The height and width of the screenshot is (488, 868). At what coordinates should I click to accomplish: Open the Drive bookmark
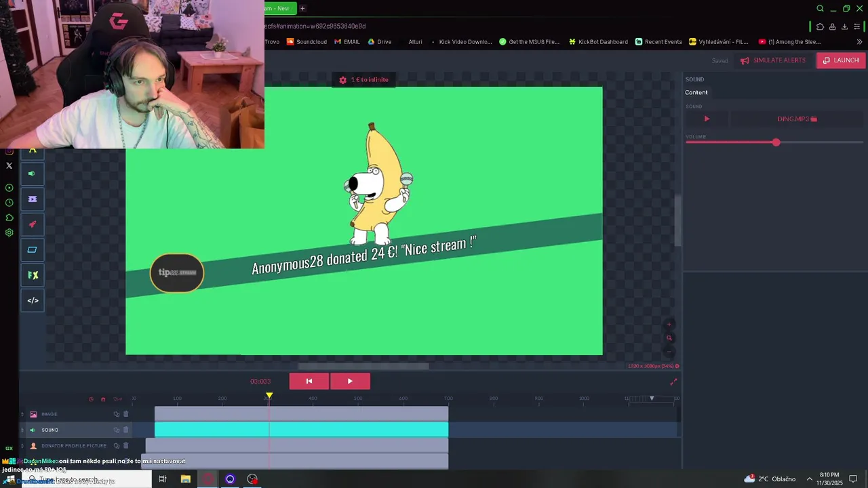click(380, 41)
